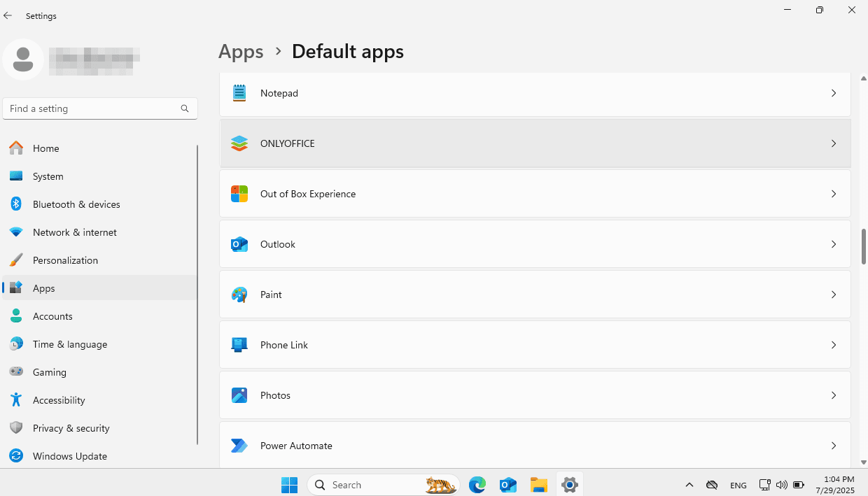
Task: Click the Default apps page title
Action: click(348, 52)
